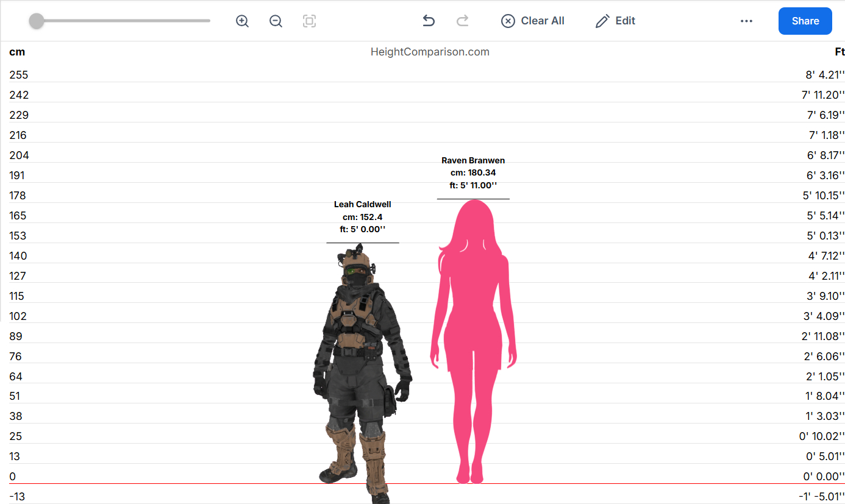
Task: Click Raven's cm: 180.34 height text
Action: point(473,173)
